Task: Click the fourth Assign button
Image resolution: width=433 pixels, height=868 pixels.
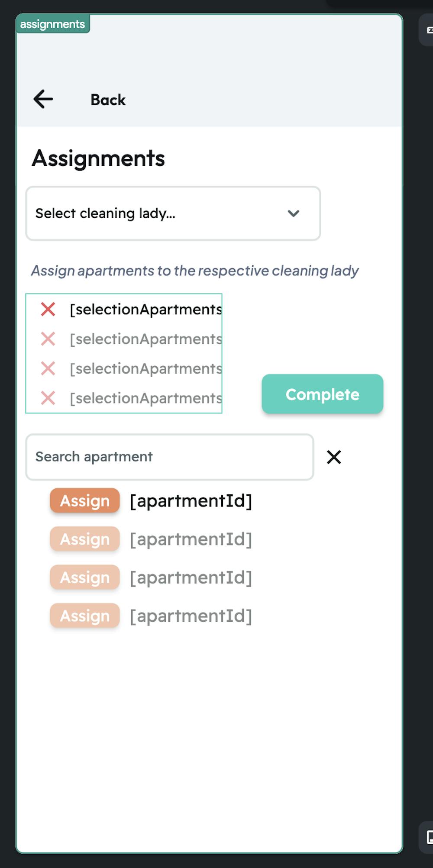Action: point(85,616)
